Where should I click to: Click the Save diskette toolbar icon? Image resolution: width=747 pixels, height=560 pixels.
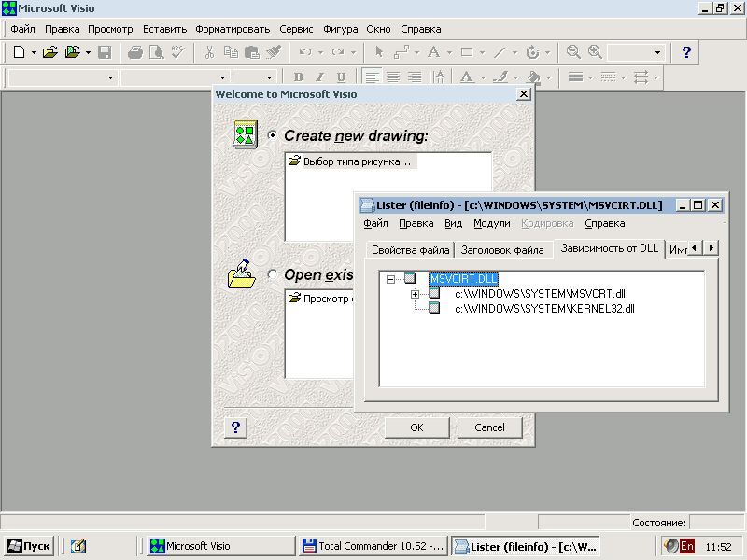tap(105, 52)
